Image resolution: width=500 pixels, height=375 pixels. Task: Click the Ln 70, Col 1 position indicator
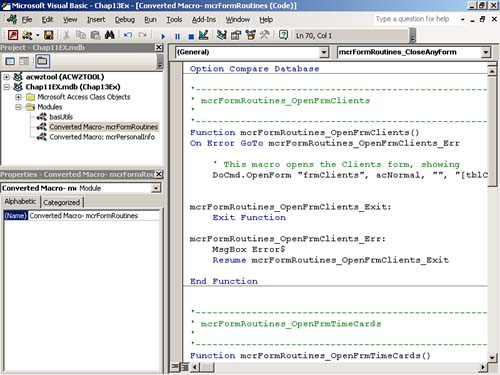click(351, 36)
